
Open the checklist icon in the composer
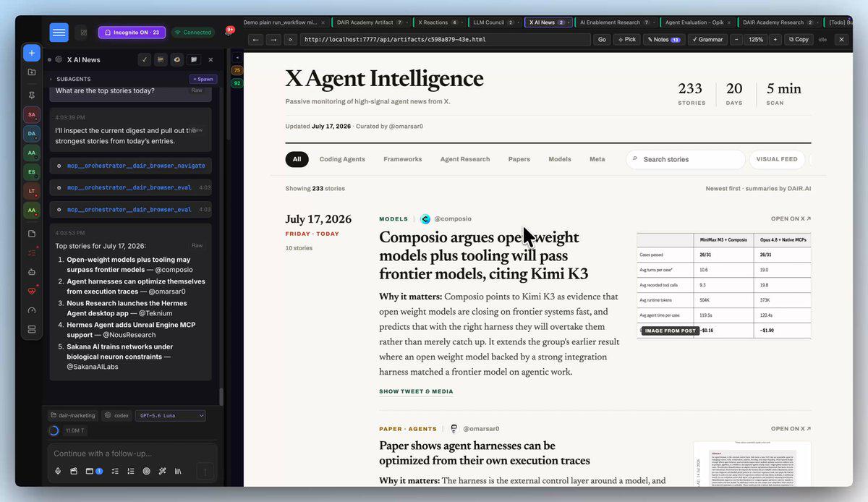pyautogui.click(x=115, y=471)
